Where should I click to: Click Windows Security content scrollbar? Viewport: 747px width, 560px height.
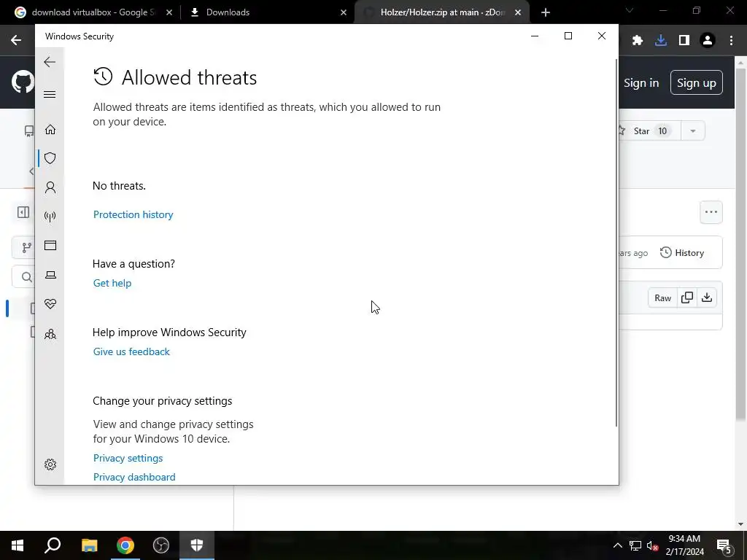[616, 243]
